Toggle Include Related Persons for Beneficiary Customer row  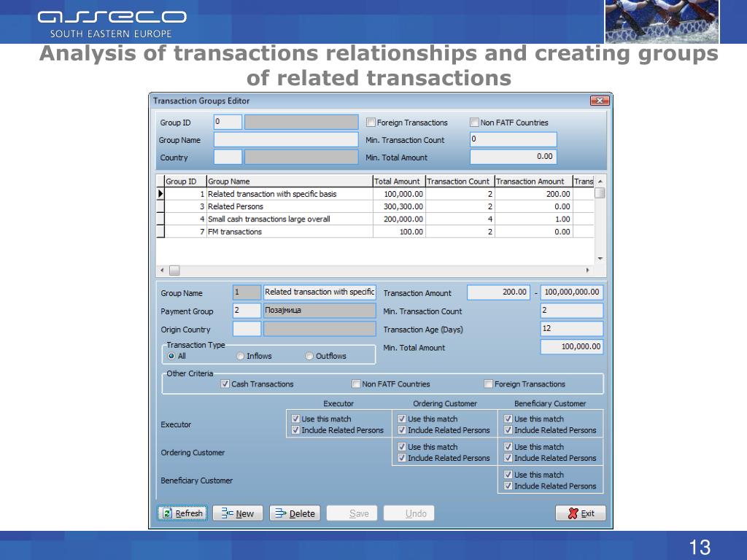(508, 486)
